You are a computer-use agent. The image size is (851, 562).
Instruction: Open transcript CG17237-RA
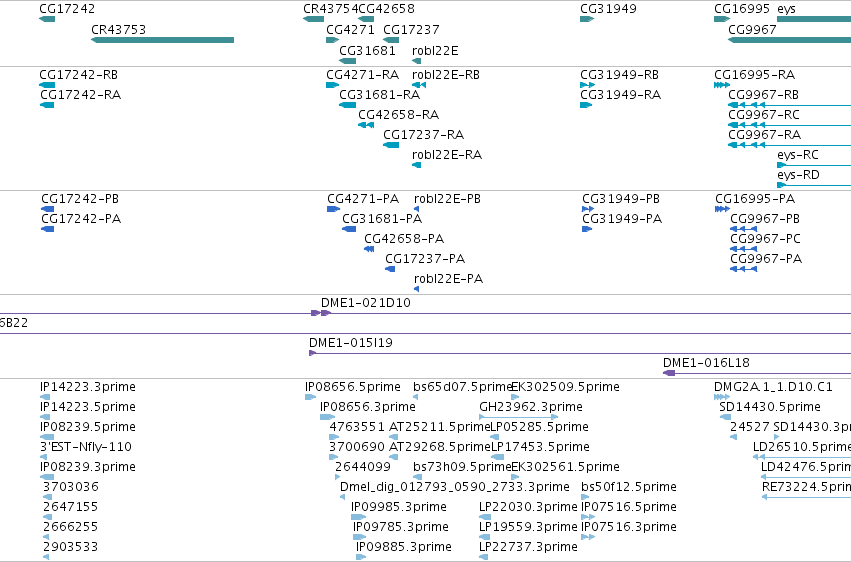tap(423, 135)
